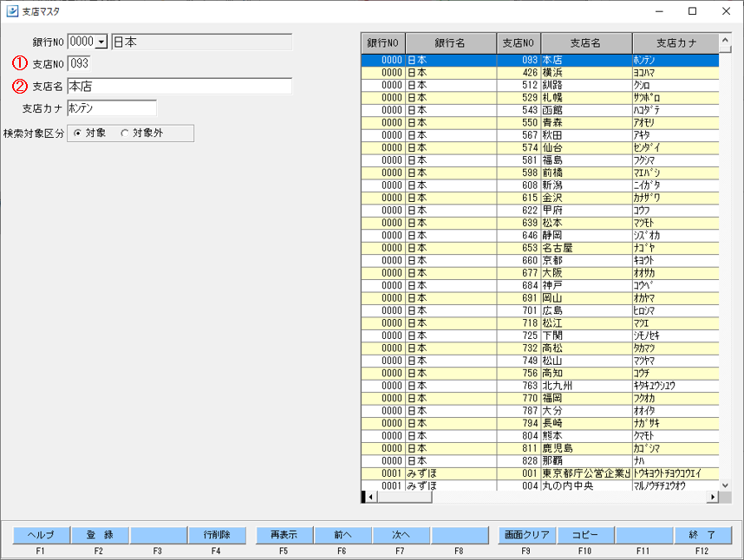Select the 釧路 branch row
This screenshot has height=560, width=744.
(x=540, y=85)
